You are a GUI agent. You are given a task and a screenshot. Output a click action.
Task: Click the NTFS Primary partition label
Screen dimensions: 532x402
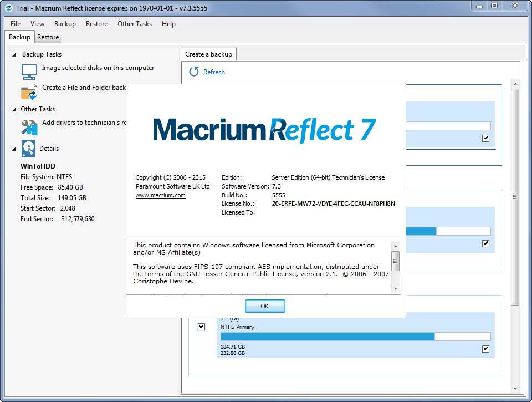238,327
